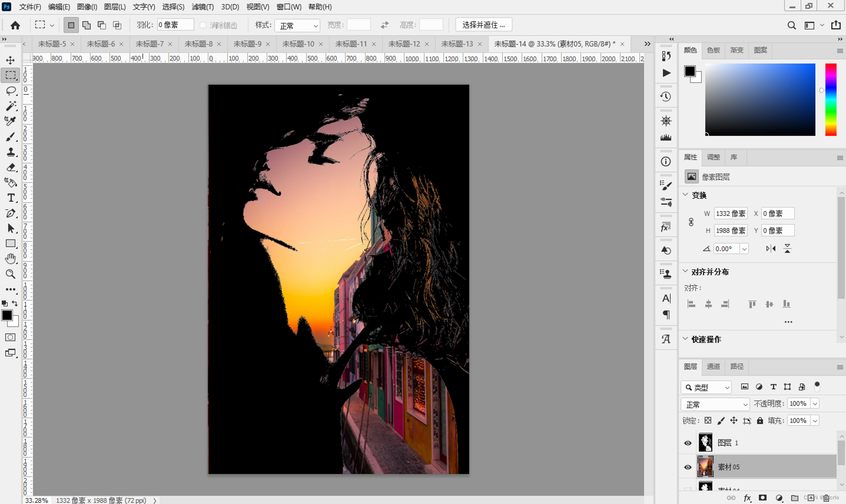Select the Path Selection arrow tool
The width and height of the screenshot is (846, 504).
(10, 228)
